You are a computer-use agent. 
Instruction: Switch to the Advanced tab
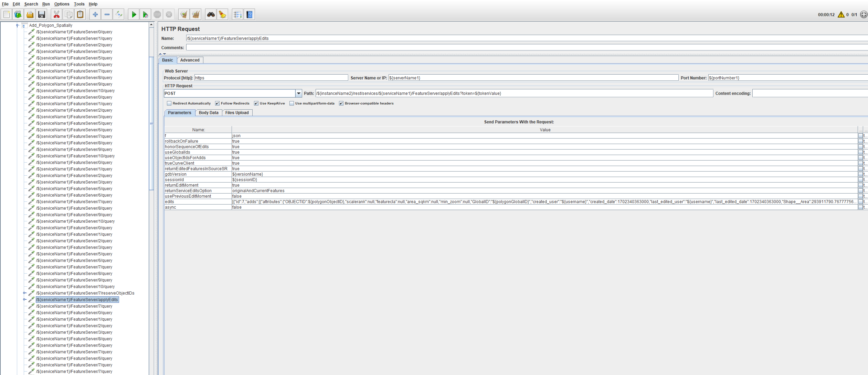click(190, 60)
